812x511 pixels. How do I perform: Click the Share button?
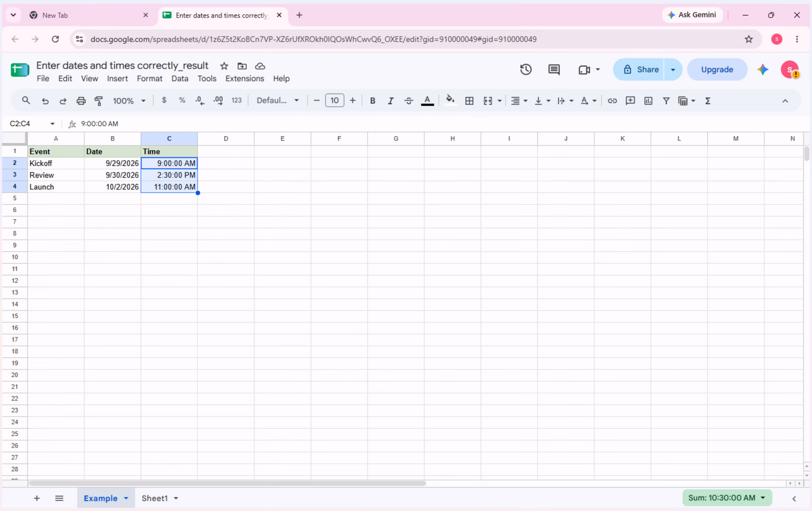(641, 70)
